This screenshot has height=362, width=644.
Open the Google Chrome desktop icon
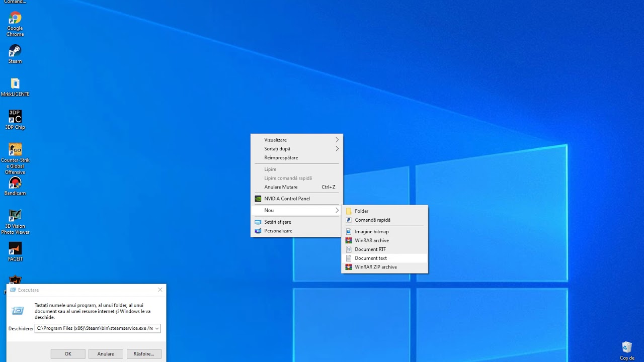click(x=15, y=24)
